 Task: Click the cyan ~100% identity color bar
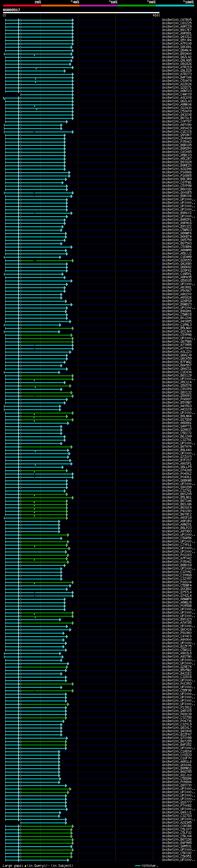(x=175, y=6)
